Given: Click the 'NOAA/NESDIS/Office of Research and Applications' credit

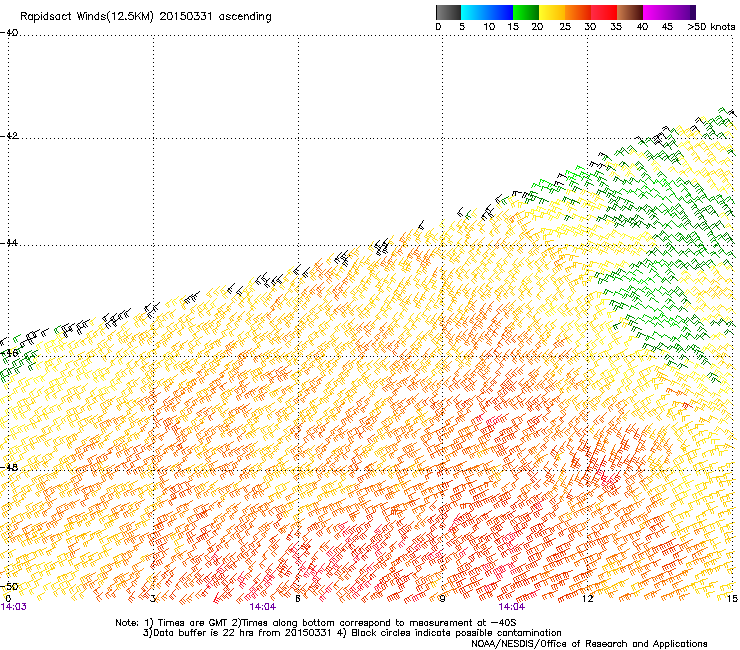Looking at the screenshot, I should pyautogui.click(x=589, y=644).
